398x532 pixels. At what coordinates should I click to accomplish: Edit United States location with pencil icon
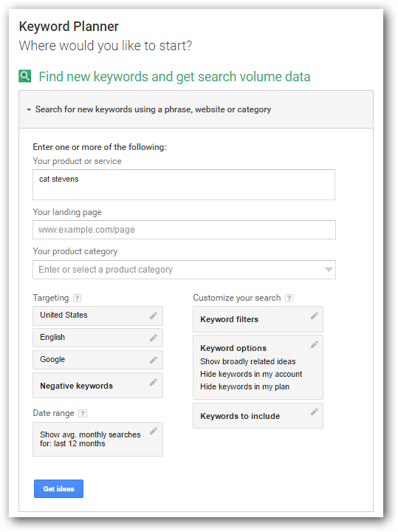coord(154,316)
